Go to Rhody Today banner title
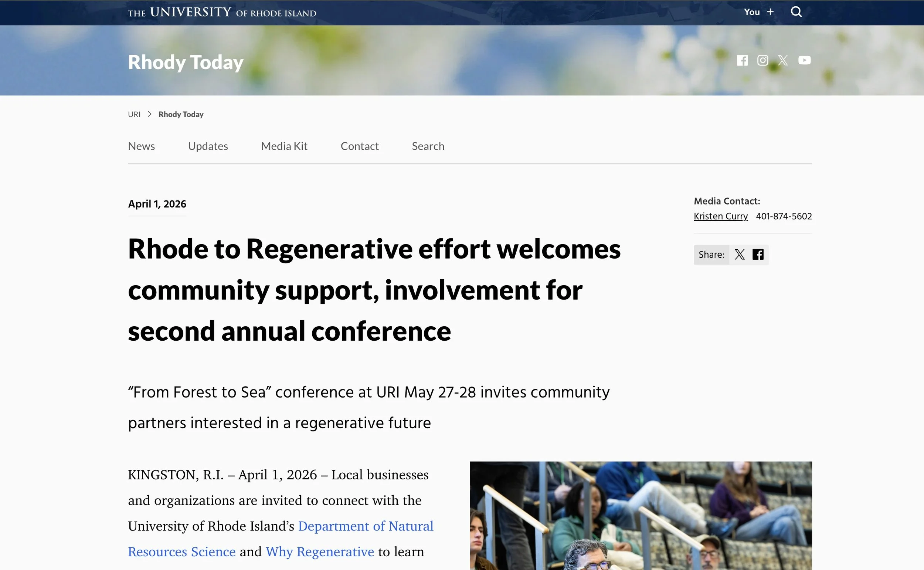 (x=186, y=62)
